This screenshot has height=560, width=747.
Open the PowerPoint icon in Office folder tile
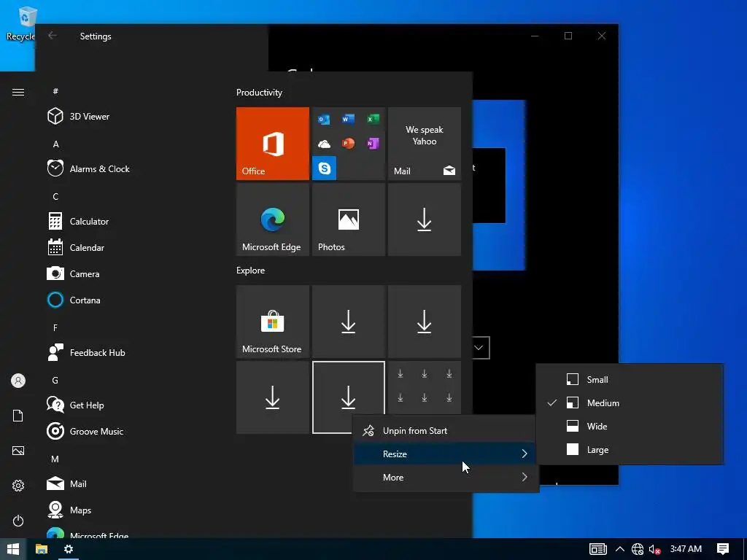pyautogui.click(x=348, y=144)
